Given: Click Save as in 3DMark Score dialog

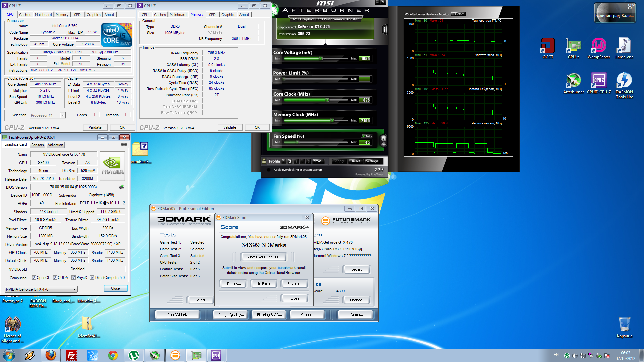Looking at the screenshot, I should point(295,284).
